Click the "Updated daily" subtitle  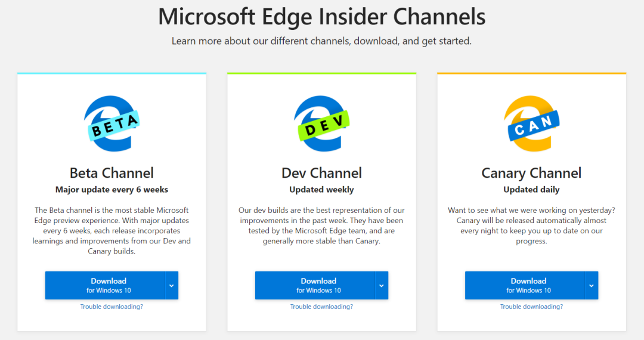531,190
